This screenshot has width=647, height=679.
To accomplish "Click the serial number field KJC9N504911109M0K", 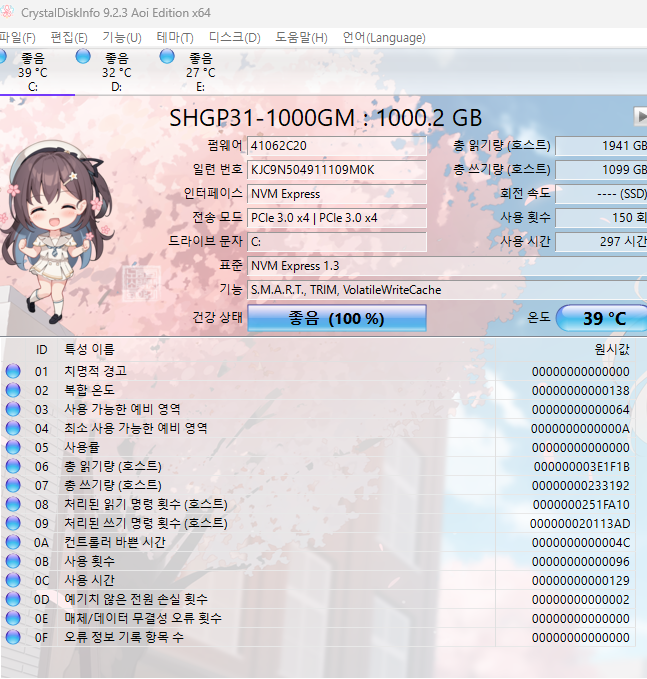I will (x=336, y=170).
